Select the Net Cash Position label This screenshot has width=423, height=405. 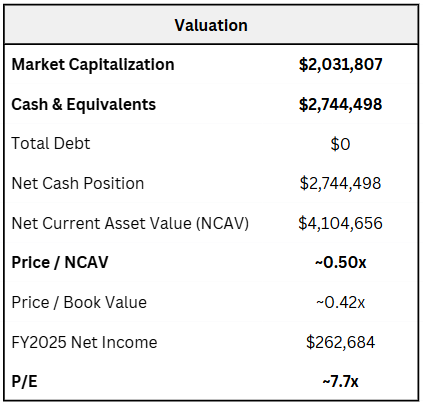[78, 183]
